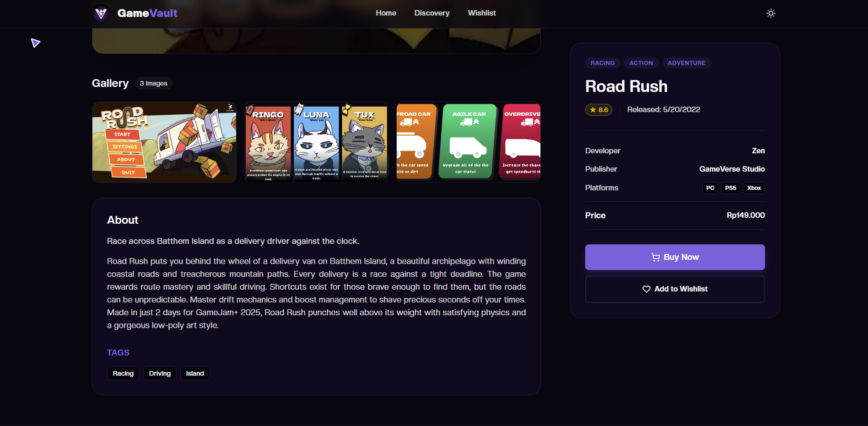Image resolution: width=868 pixels, height=426 pixels.
Task: Click the PS5 platform chip
Action: (x=731, y=188)
